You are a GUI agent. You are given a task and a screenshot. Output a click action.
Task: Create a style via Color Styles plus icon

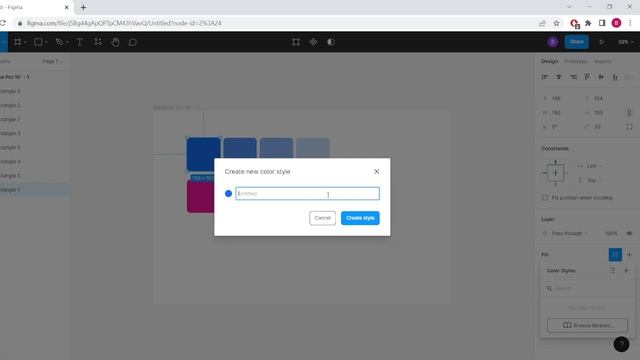click(626, 271)
